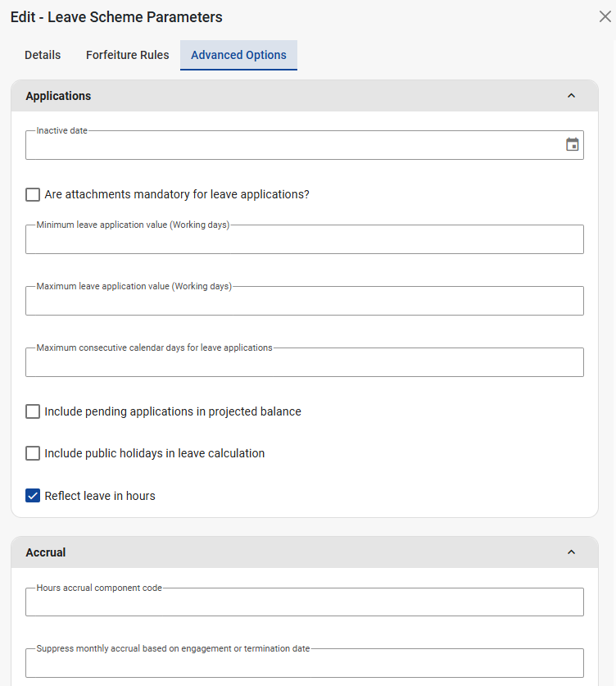Open the Forfeiture Rules tab

click(127, 55)
